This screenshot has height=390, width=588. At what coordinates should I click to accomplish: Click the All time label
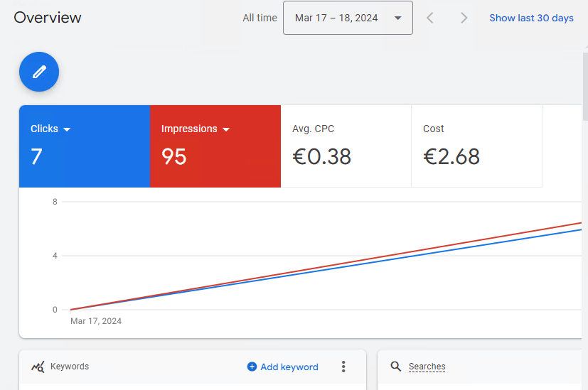coord(260,18)
